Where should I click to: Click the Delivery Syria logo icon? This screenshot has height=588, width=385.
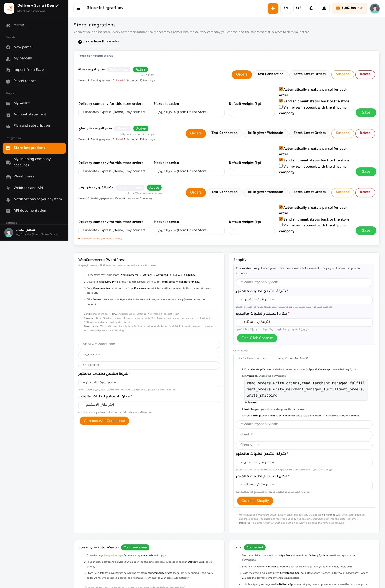pyautogui.click(x=9, y=8)
